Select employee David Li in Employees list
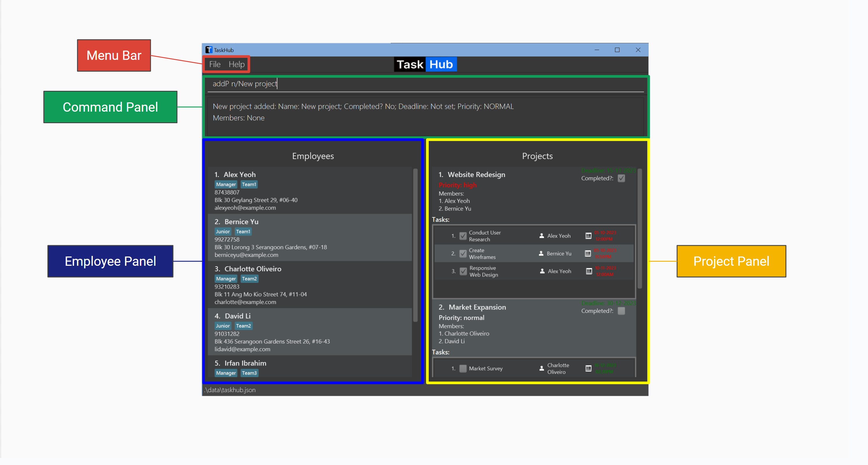This screenshot has width=868, height=465. pyautogui.click(x=238, y=316)
